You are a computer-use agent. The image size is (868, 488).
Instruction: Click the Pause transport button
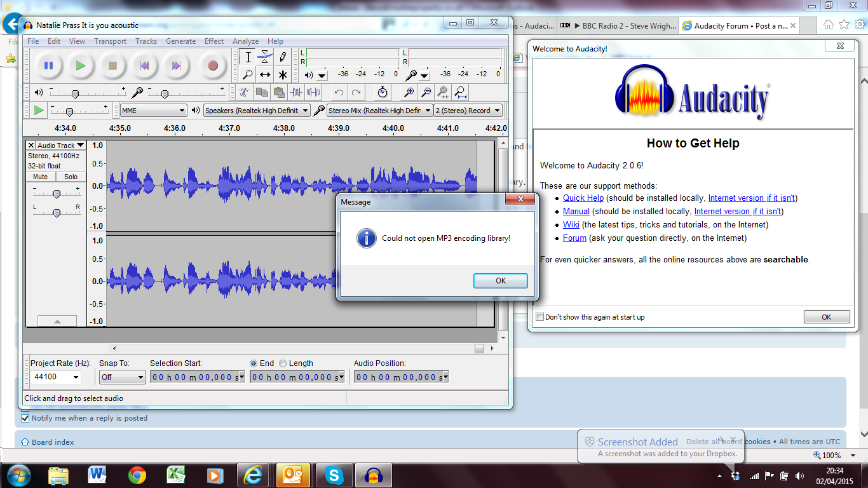(48, 65)
